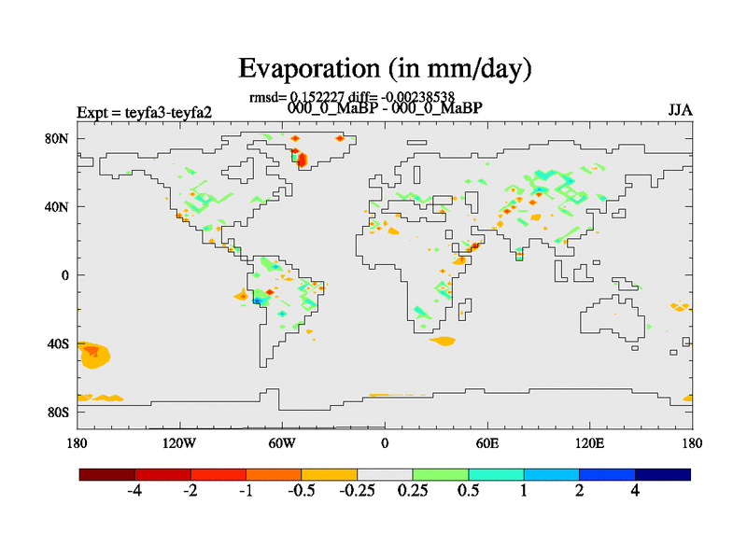Pick the dark navy swatch above 4

pyautogui.click(x=662, y=474)
